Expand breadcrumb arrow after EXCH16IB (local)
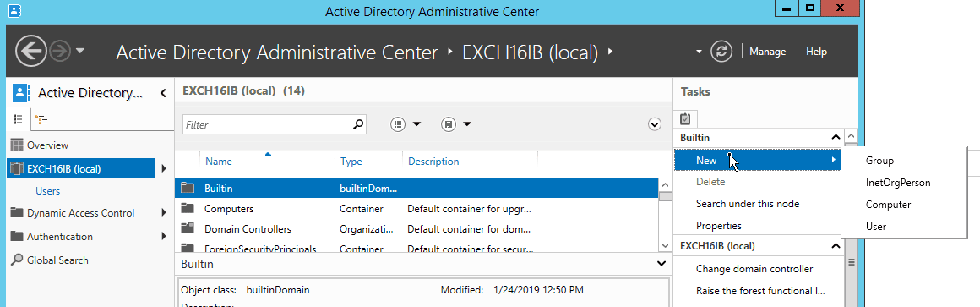The height and width of the screenshot is (307, 980). pos(610,52)
